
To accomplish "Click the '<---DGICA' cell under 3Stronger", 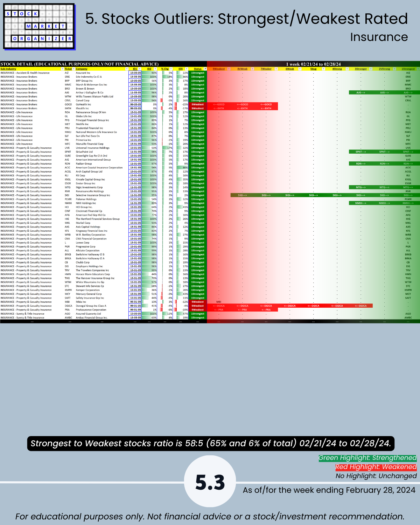I will click(x=361, y=306).
